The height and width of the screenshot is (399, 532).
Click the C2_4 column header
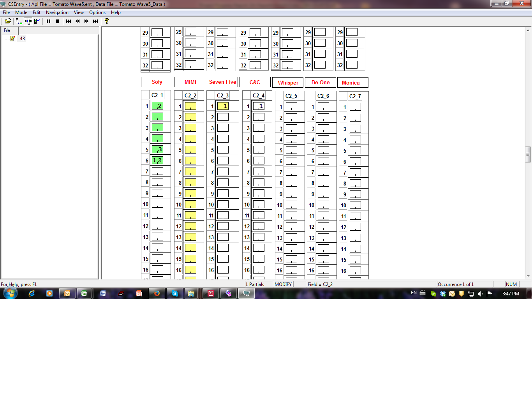259,95
